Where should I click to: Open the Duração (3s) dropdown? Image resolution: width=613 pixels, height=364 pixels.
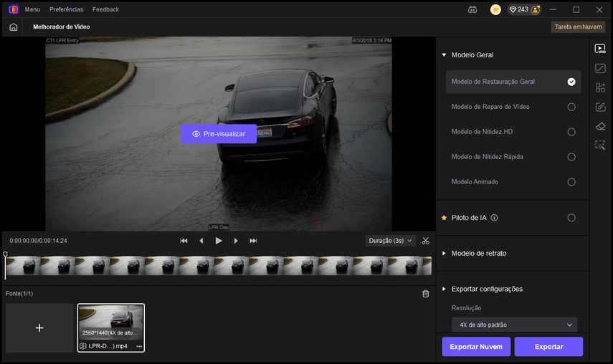tap(390, 241)
